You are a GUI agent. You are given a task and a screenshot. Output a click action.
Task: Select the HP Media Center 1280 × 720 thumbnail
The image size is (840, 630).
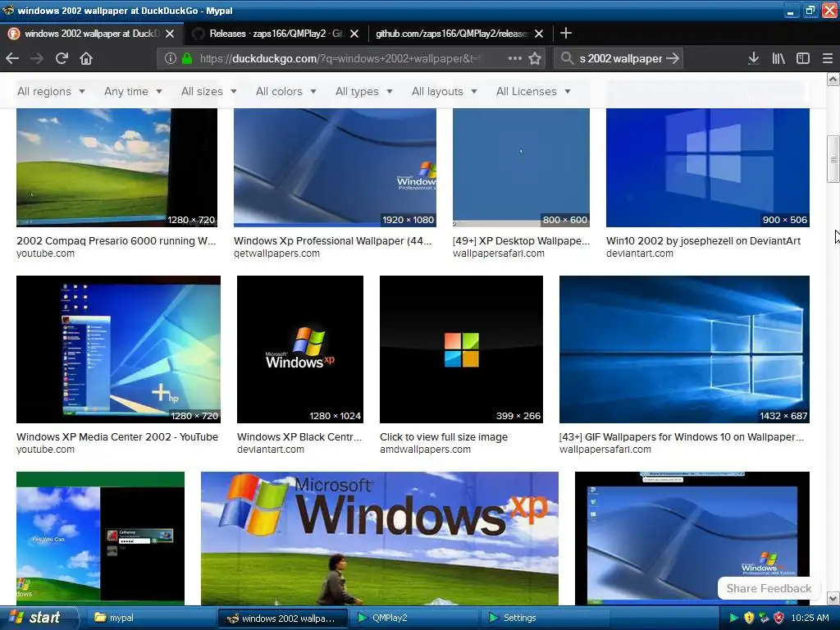tap(118, 349)
